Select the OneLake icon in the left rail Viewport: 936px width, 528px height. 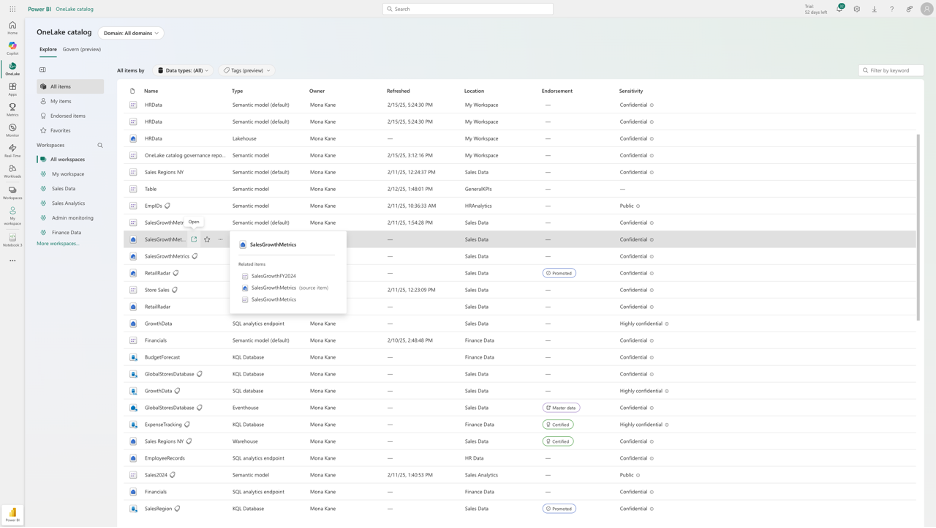pos(12,69)
